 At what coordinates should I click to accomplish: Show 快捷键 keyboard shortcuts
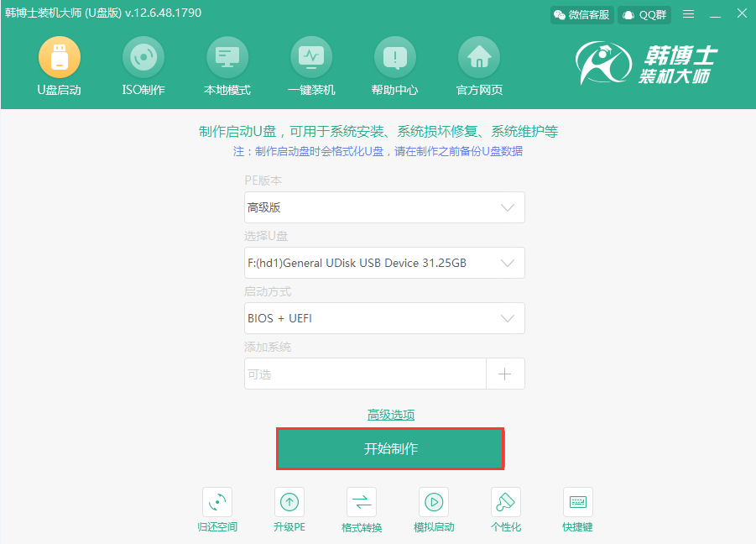(x=578, y=502)
